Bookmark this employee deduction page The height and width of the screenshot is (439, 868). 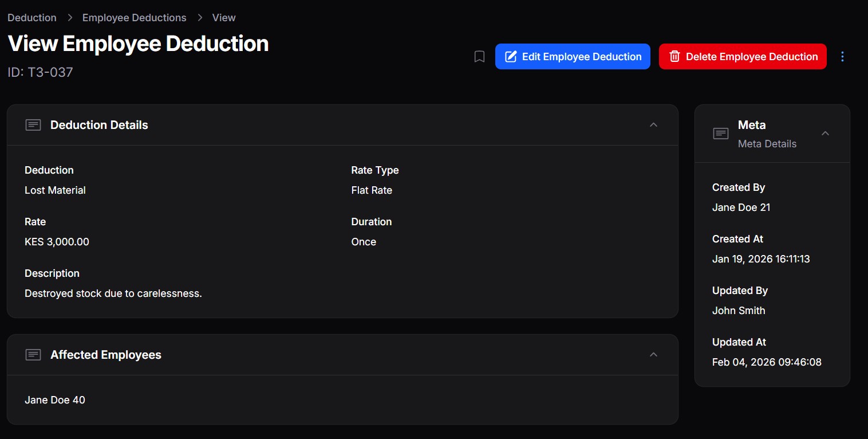(480, 57)
